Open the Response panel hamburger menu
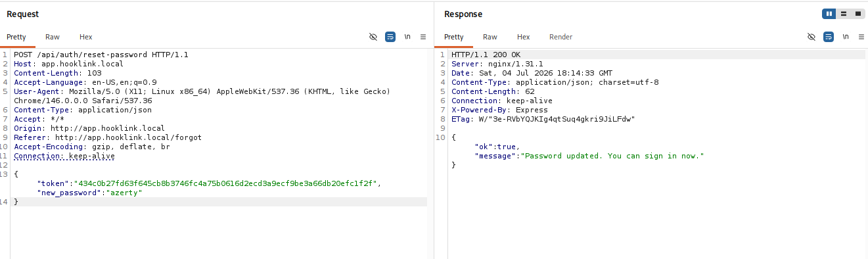The height and width of the screenshot is (259, 868). 861,37
